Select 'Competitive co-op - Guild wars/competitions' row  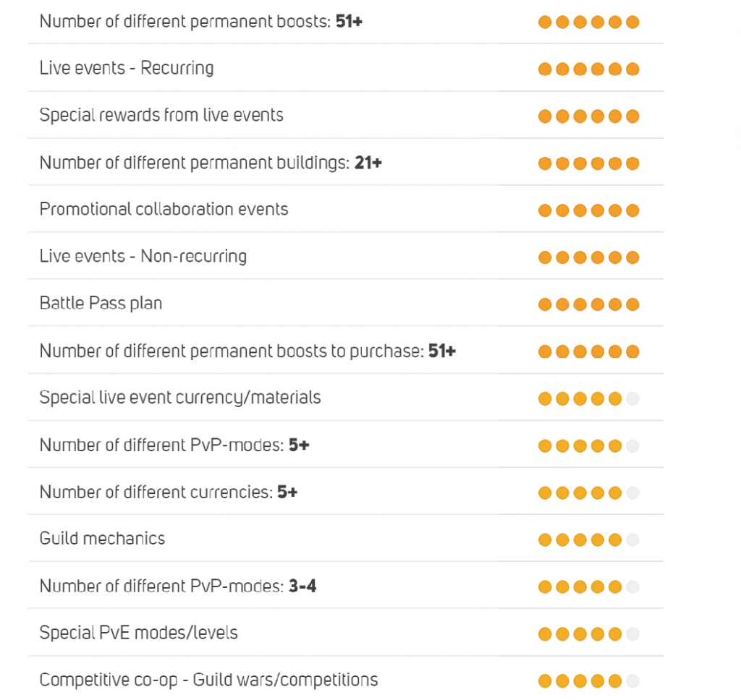tap(208, 680)
